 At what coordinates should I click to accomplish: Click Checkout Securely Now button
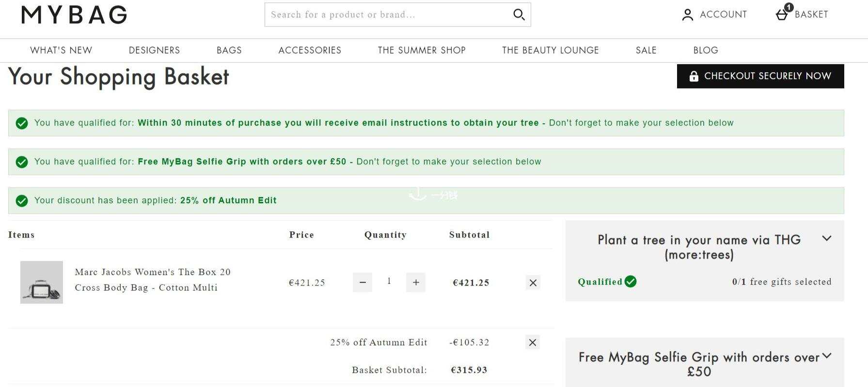(760, 76)
